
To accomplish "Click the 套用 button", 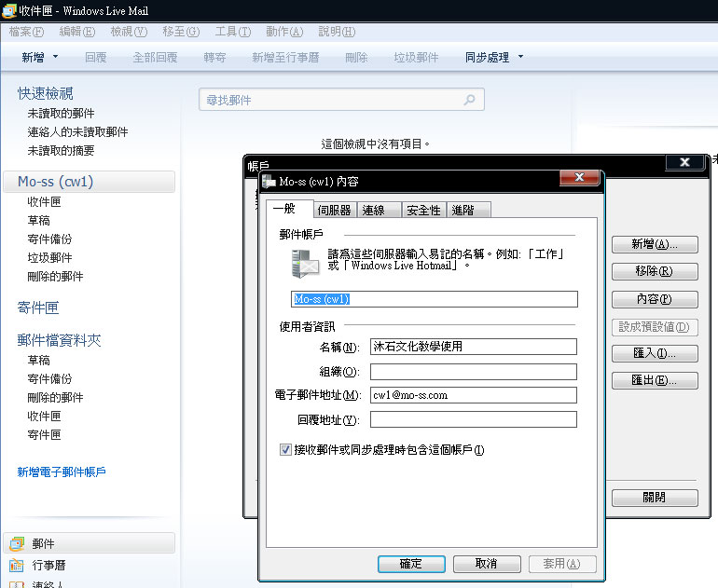I will 562,564.
